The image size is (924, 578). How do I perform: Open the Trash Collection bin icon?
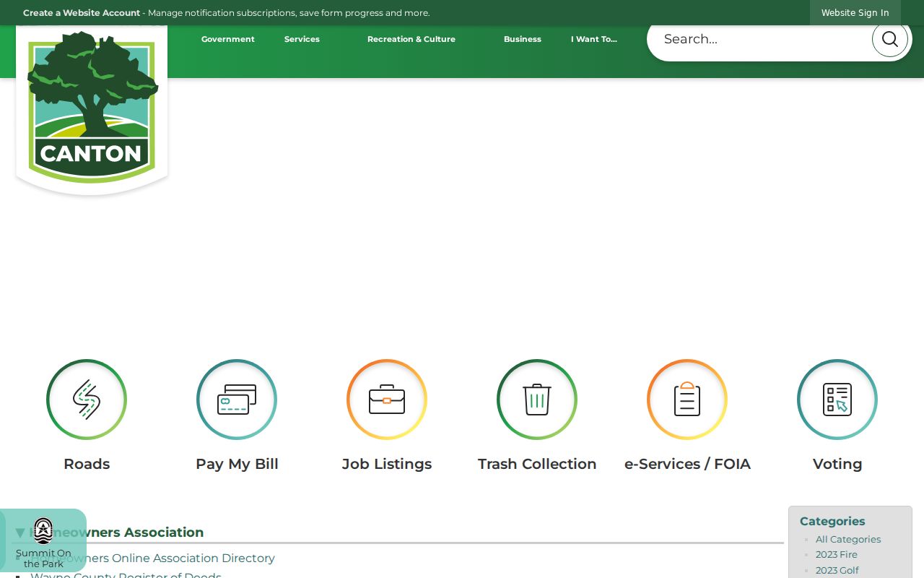pyautogui.click(x=537, y=400)
